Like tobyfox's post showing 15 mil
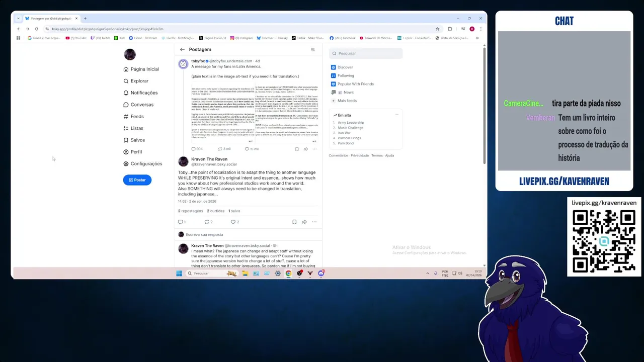 click(252, 149)
